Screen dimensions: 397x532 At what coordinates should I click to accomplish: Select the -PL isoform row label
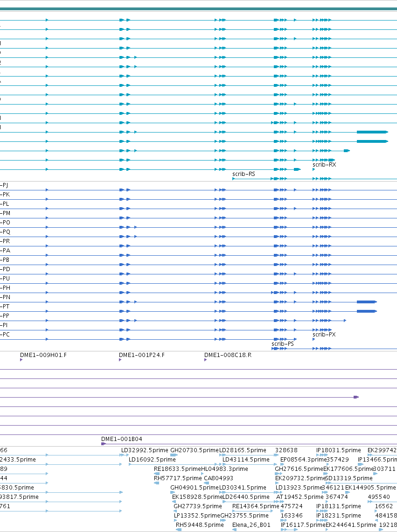[x=5, y=204]
